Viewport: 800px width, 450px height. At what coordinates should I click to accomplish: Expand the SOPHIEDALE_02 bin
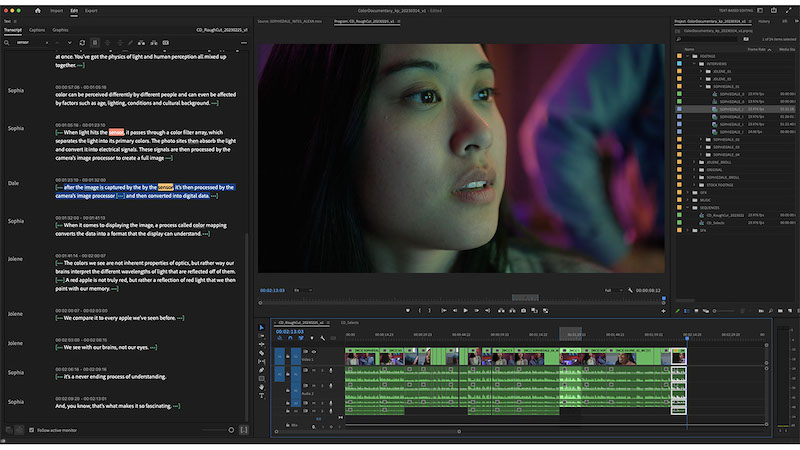click(701, 139)
